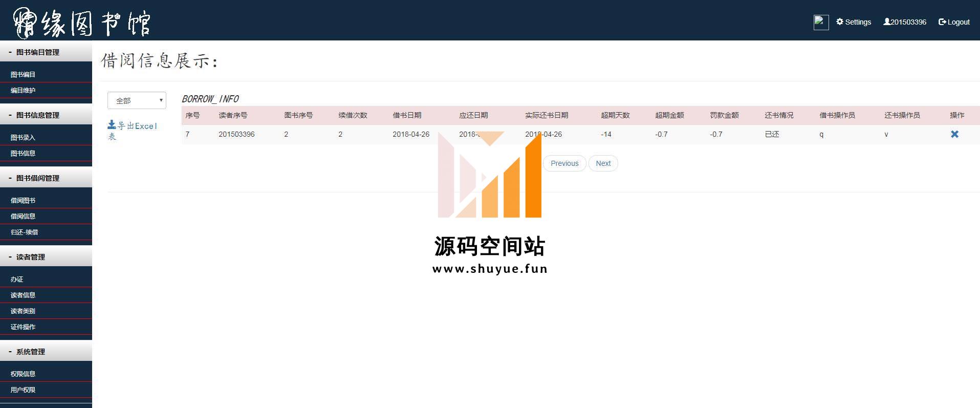Click the 超期天数 column header
Viewport: 980px width, 408px height.
click(x=615, y=115)
